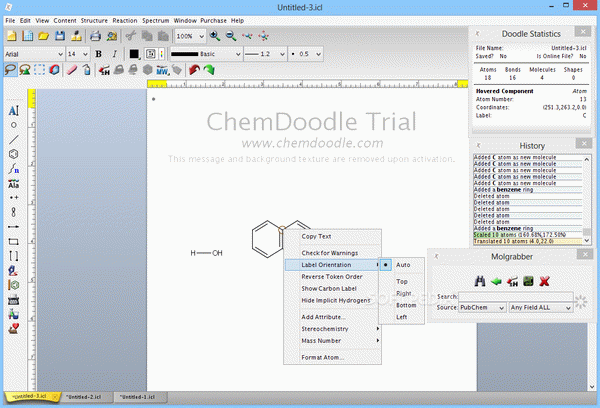Select the pink Eraser tool

[x=72, y=70]
